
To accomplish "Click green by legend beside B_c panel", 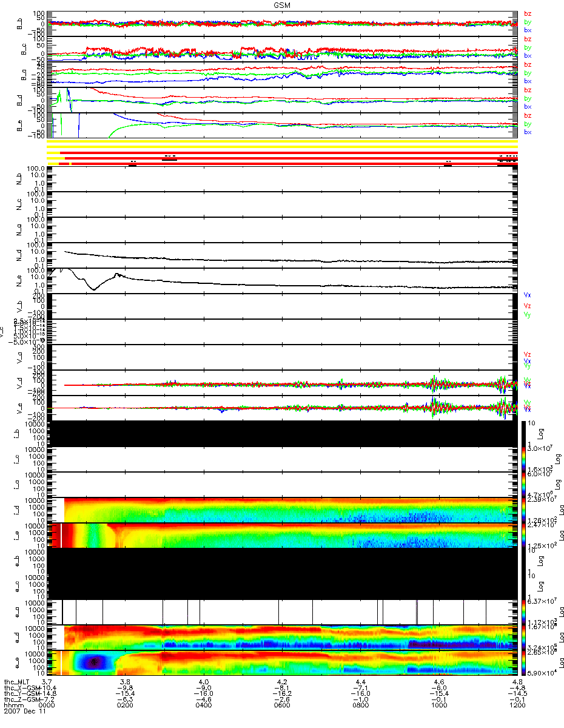I will [528, 47].
